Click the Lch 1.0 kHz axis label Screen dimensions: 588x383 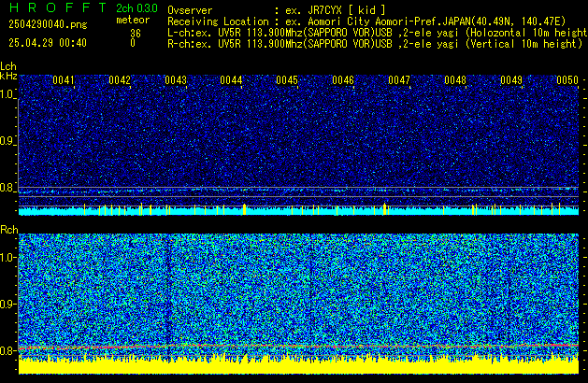(x=7, y=94)
